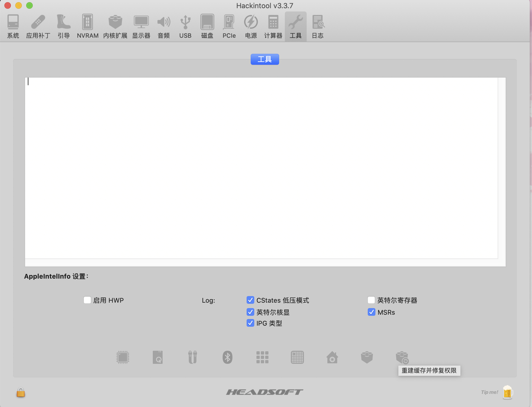Viewport: 532px width, 407px height.
Task: Open the NVRAM toolbar tab
Action: pos(88,27)
